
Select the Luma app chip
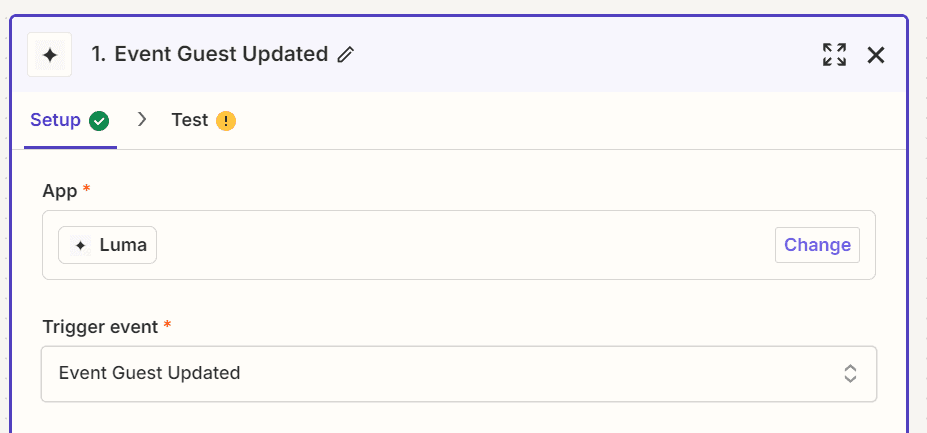(108, 245)
